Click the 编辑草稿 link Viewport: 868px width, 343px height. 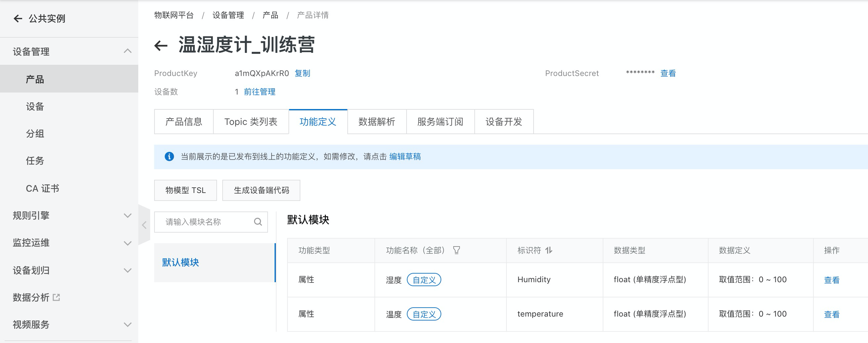405,157
